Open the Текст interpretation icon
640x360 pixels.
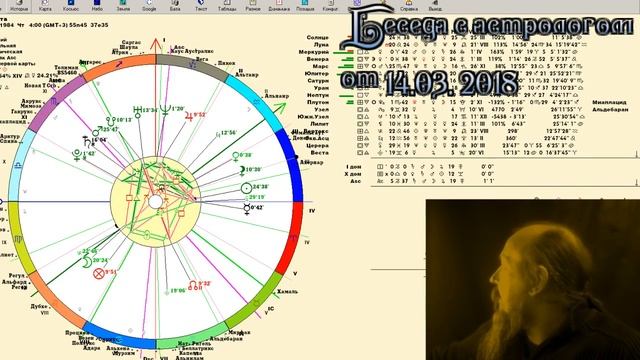coord(201,5)
